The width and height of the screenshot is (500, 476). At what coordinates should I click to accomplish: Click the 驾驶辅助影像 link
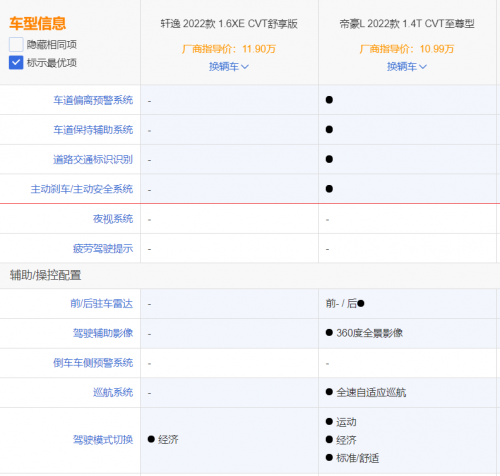click(103, 333)
